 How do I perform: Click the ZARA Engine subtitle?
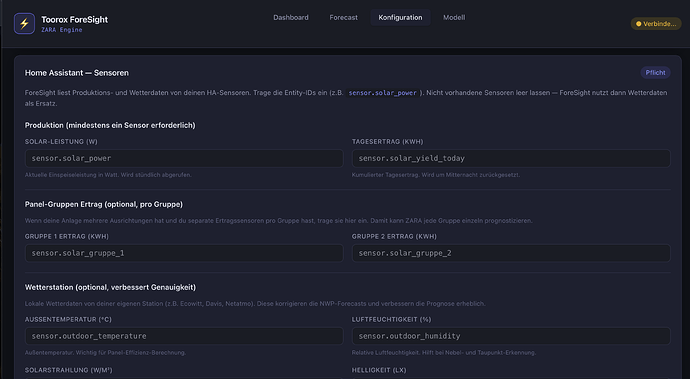[62, 30]
